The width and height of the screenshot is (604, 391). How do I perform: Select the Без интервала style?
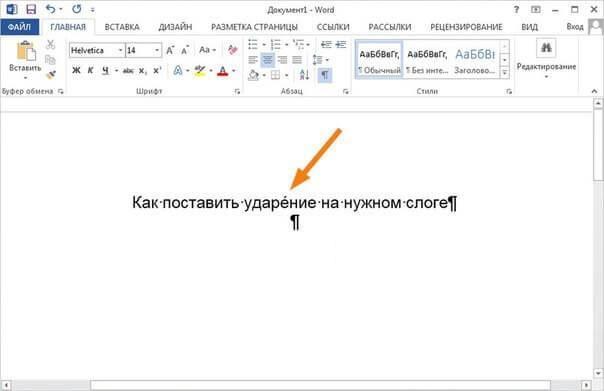point(427,60)
